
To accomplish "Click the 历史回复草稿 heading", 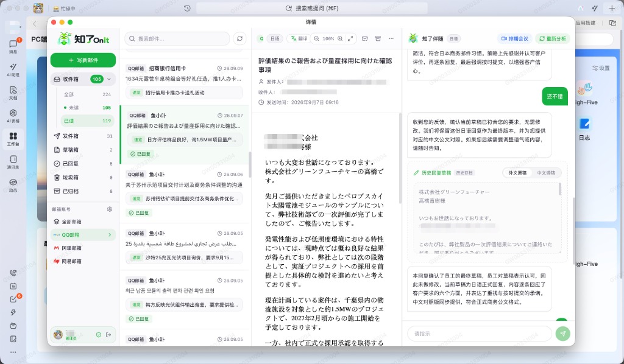I will pyautogui.click(x=436, y=173).
